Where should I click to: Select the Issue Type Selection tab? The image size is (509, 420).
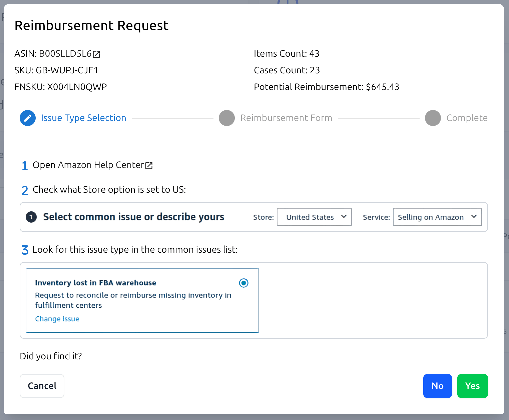click(x=83, y=118)
